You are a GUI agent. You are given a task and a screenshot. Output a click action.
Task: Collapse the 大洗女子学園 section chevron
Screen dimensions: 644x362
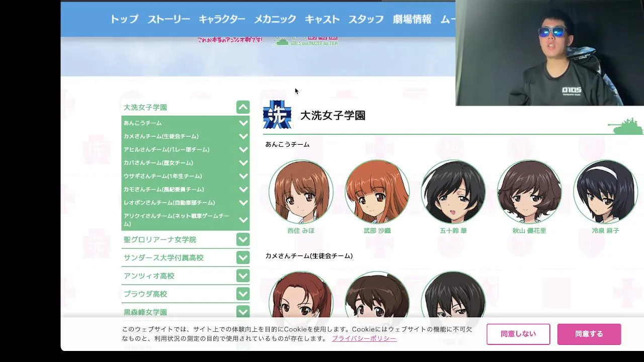(x=243, y=107)
